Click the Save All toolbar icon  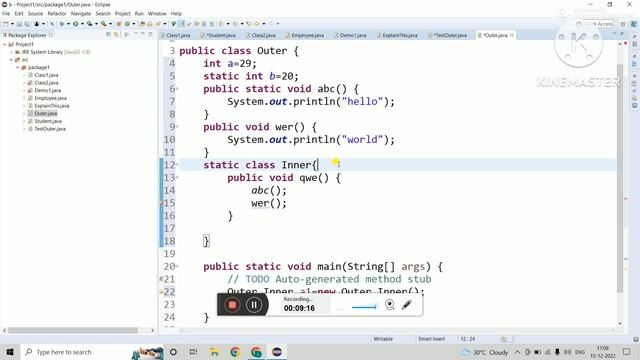coord(27,24)
